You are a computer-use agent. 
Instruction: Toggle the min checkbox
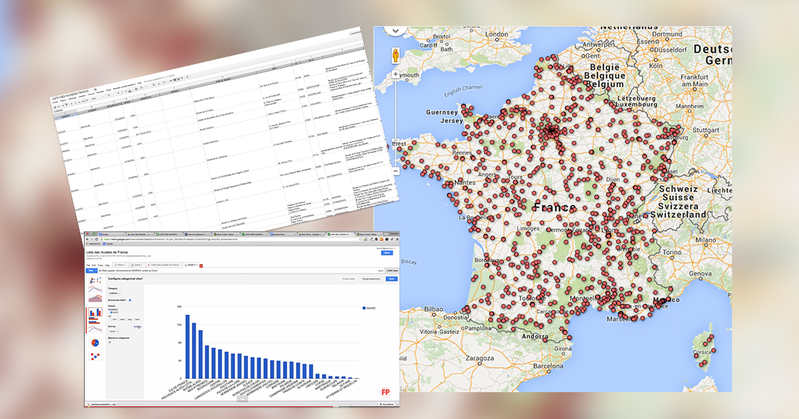(x=111, y=319)
